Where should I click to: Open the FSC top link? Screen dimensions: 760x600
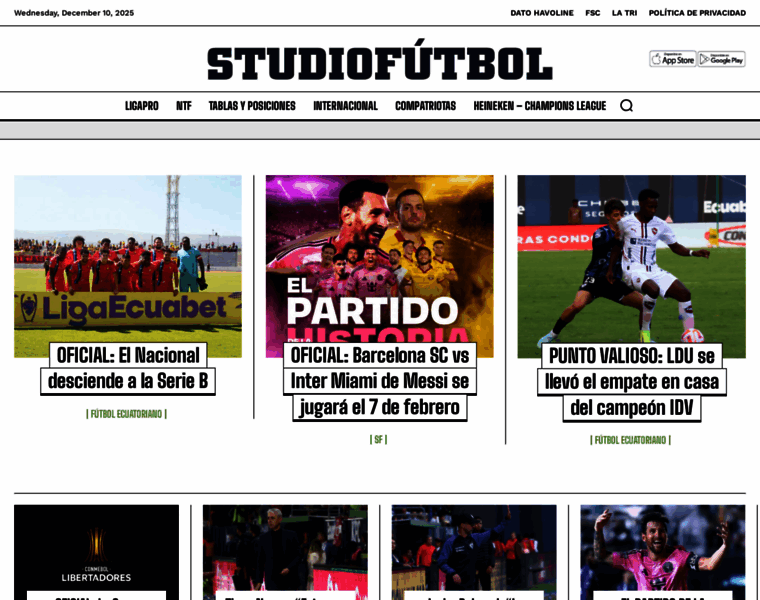coord(592,13)
